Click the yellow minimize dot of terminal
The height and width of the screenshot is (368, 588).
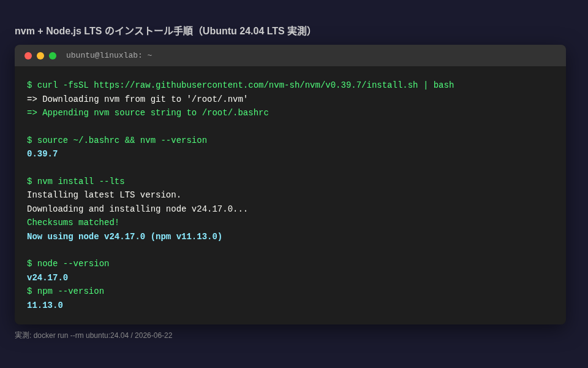(40, 56)
